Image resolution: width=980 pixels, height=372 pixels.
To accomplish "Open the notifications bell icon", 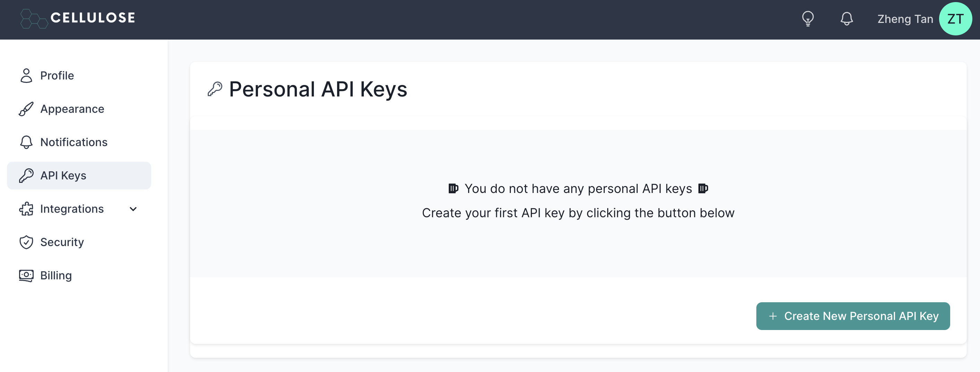I will tap(847, 19).
